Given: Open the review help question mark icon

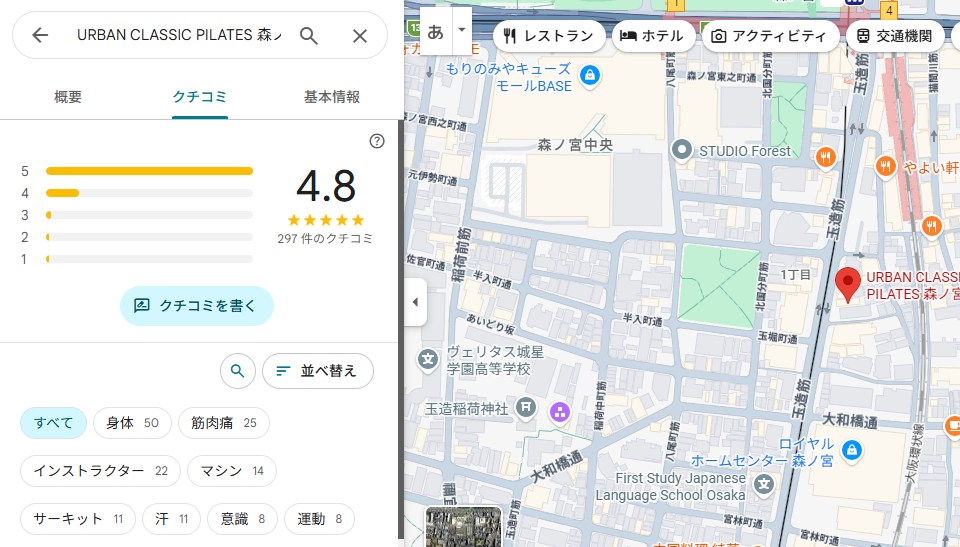Looking at the screenshot, I should pyautogui.click(x=377, y=141).
